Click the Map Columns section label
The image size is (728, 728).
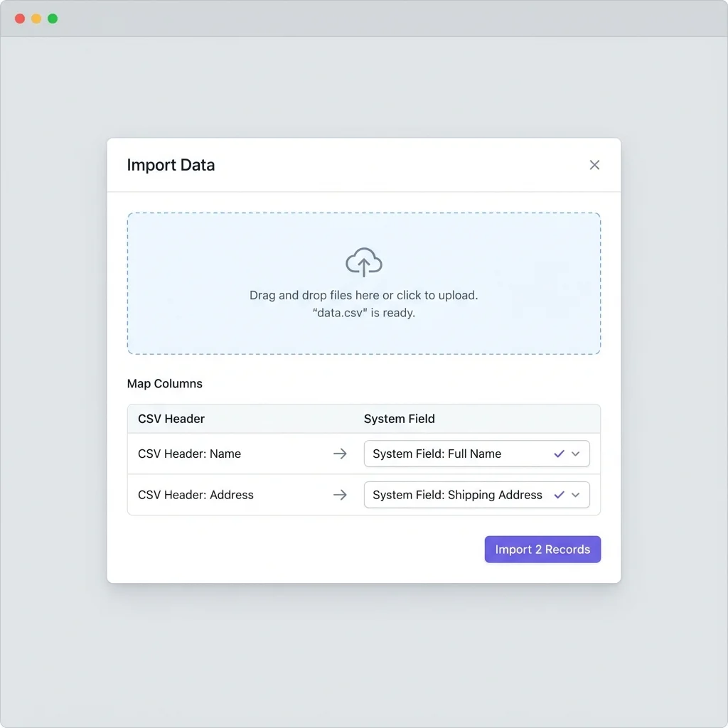tap(164, 383)
